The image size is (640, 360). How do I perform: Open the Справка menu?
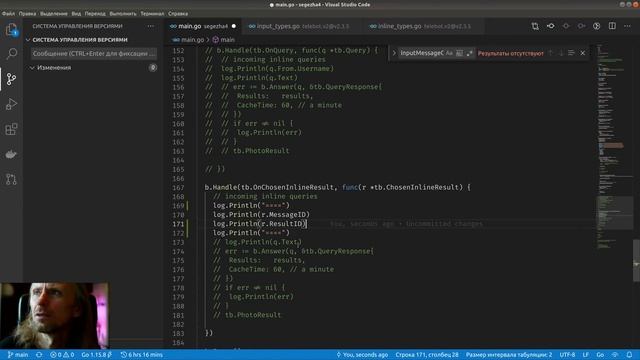pyautogui.click(x=178, y=13)
